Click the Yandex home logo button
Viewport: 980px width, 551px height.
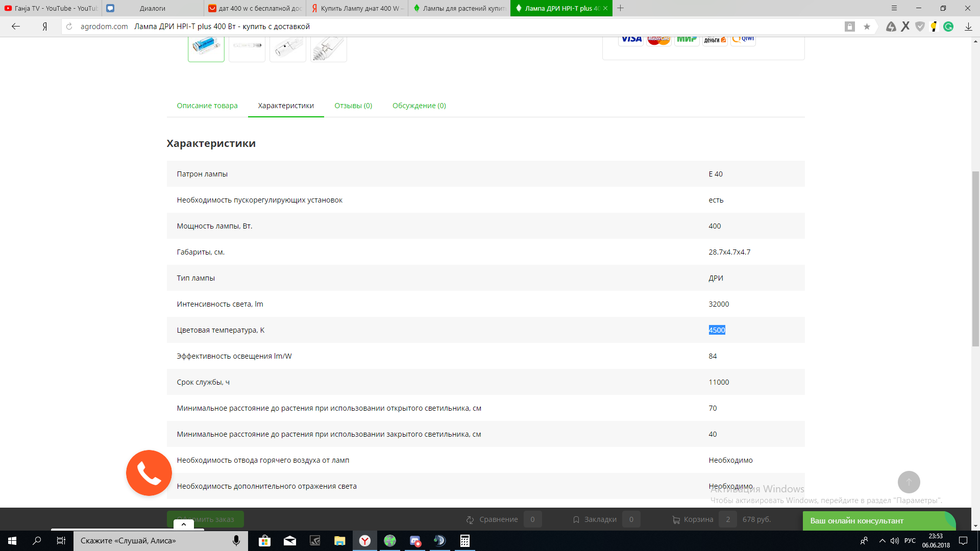point(45,27)
